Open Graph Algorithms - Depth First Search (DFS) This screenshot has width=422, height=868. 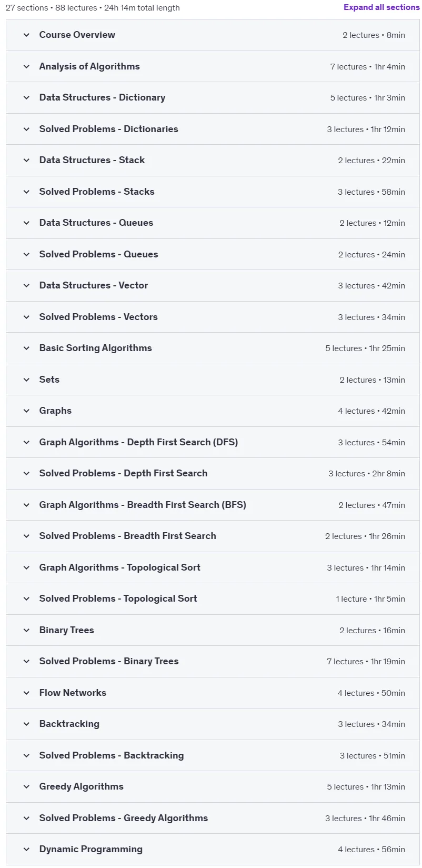pyautogui.click(x=138, y=442)
